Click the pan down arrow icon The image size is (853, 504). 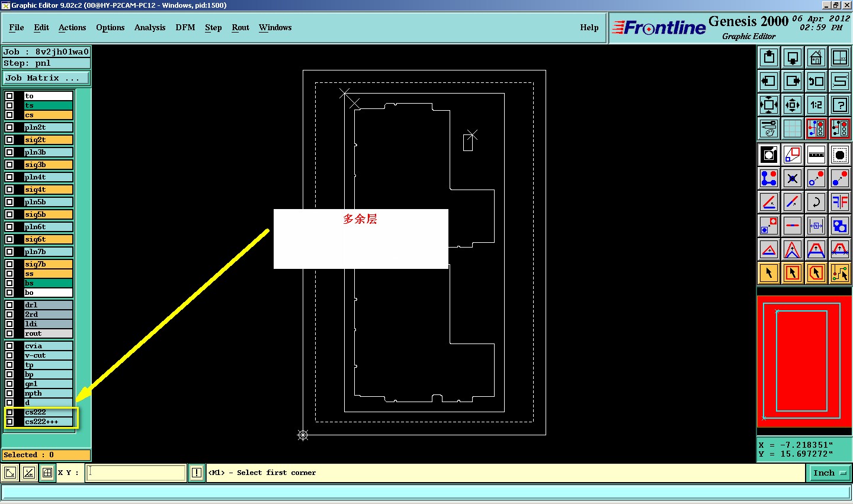coord(793,57)
